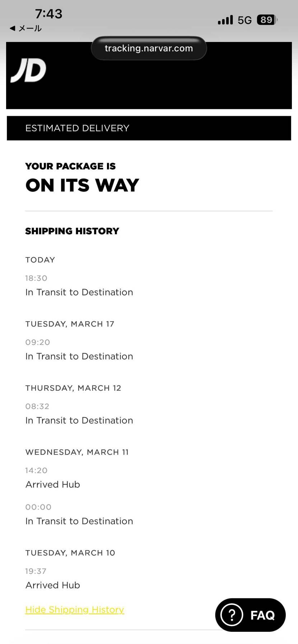This screenshot has height=644, width=298.
Task: Tap the tracking.narvar.com address pill
Action: click(149, 48)
